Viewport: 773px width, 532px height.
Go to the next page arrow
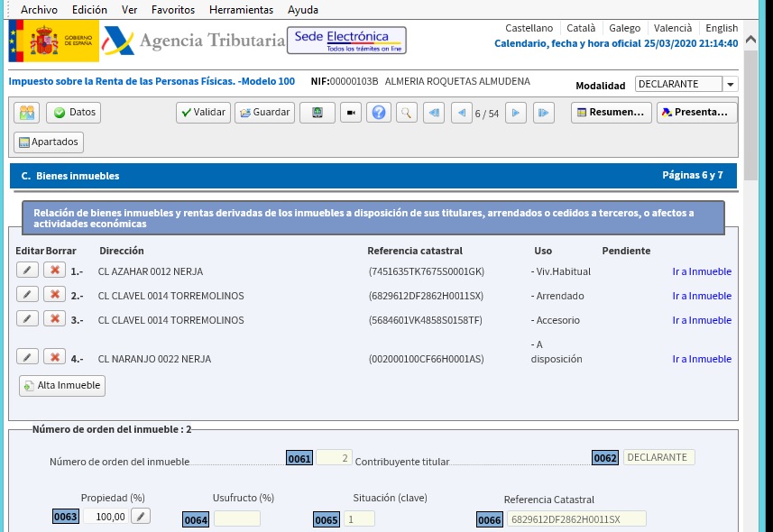(515, 113)
